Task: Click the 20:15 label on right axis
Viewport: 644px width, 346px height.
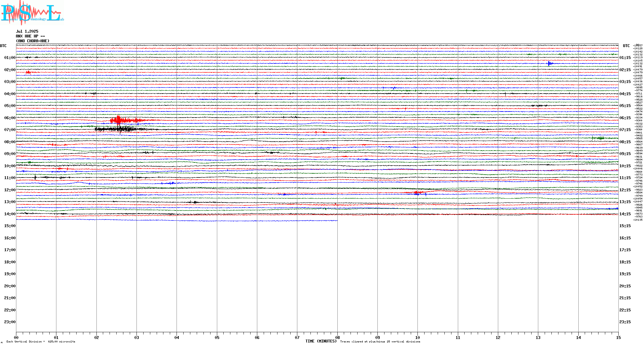Action: point(625,286)
